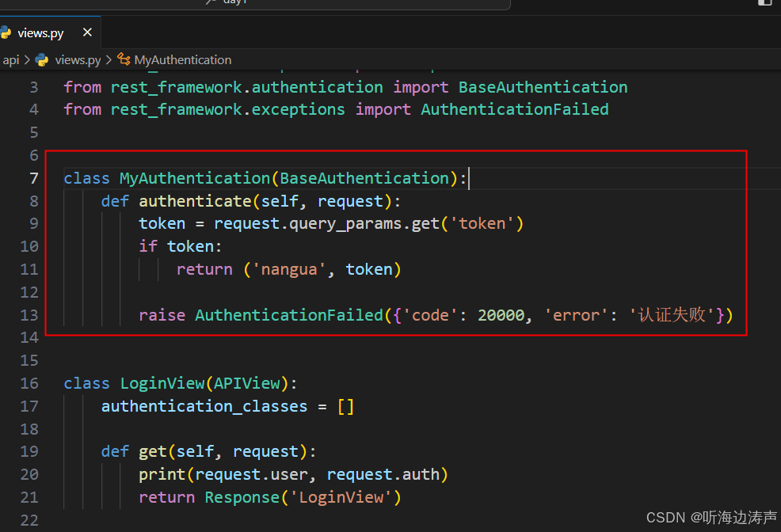Close the views.py tab
The width and height of the screenshot is (781, 532).
click(86, 32)
